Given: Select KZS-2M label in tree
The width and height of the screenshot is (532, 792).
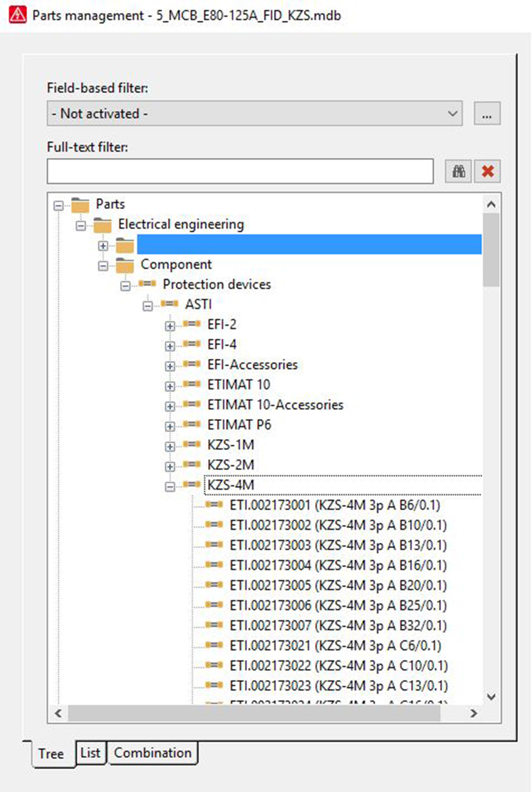Looking at the screenshot, I should pos(231,465).
